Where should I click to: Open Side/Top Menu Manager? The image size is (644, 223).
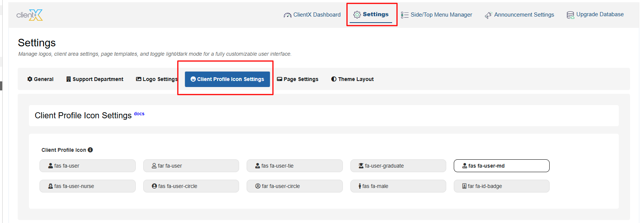pyautogui.click(x=436, y=15)
